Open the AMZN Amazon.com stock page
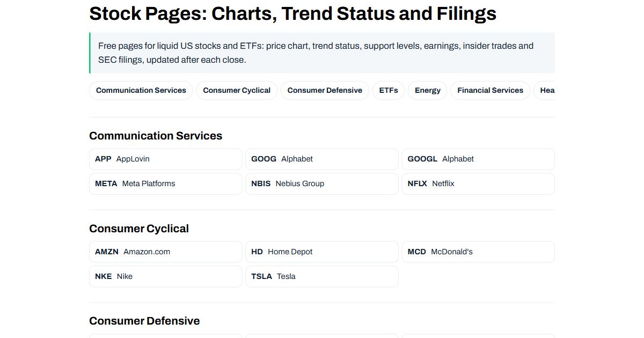 point(166,252)
